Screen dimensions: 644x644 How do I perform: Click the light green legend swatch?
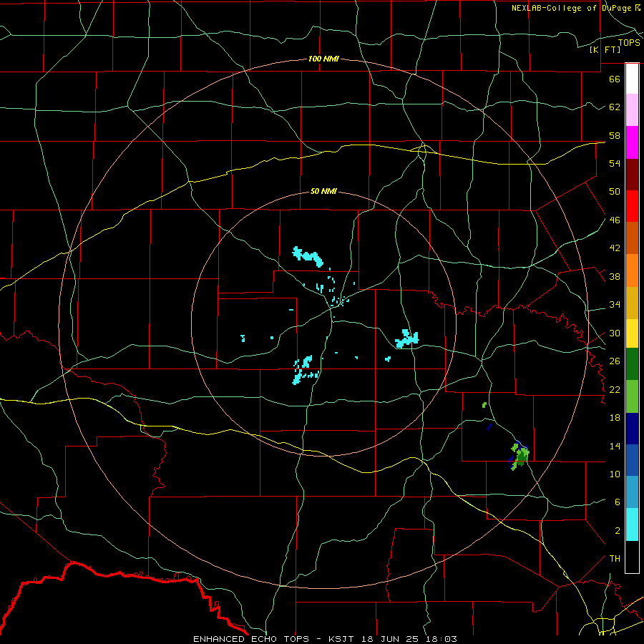point(632,396)
